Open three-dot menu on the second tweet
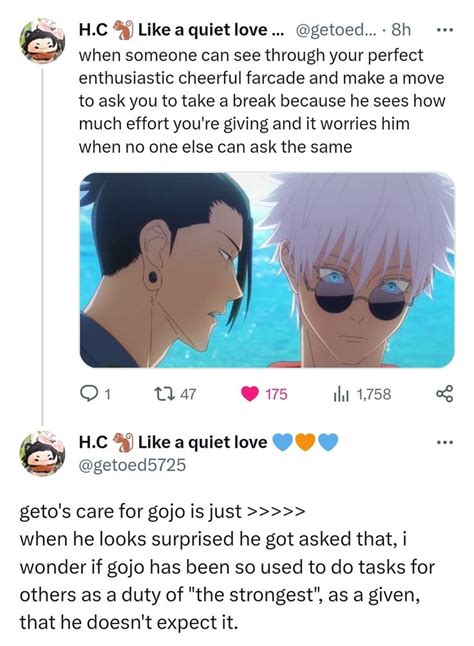Screen dimensions: 474x646 click(445, 442)
